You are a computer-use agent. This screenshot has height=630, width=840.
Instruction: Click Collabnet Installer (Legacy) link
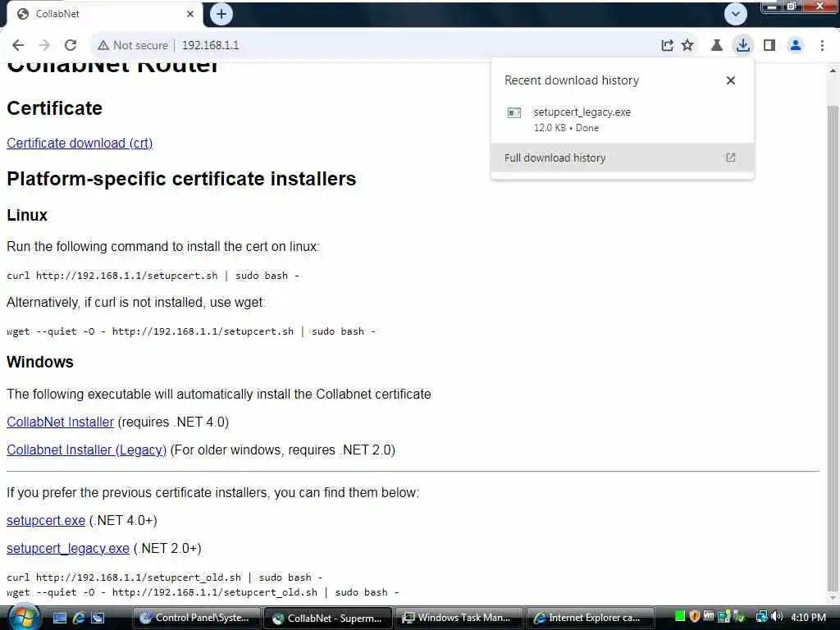click(x=86, y=450)
